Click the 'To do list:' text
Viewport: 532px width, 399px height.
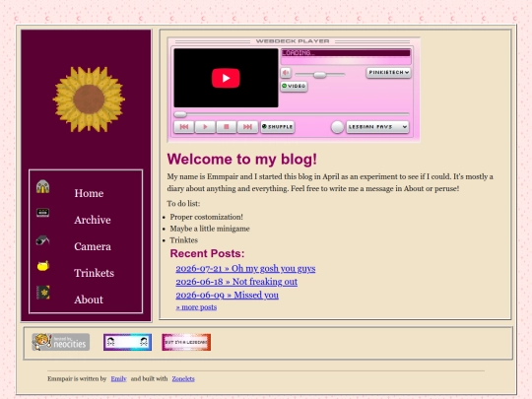pos(183,204)
